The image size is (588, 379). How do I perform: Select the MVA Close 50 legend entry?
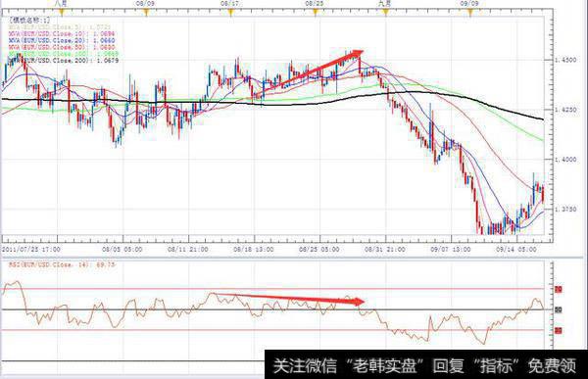click(x=62, y=47)
